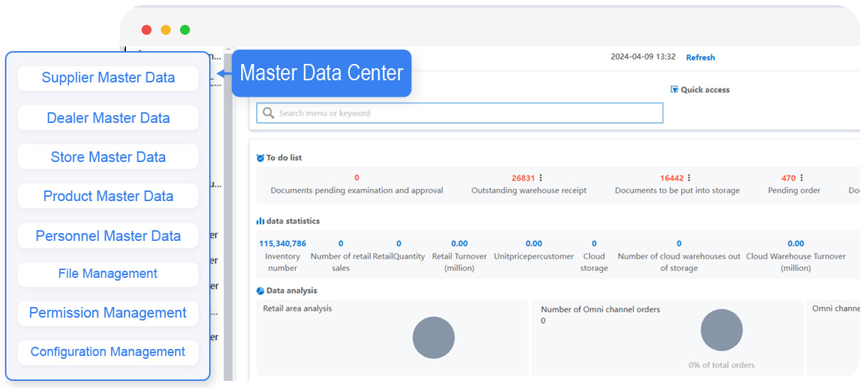
Task: Open Dealer Master Data
Action: 108,118
